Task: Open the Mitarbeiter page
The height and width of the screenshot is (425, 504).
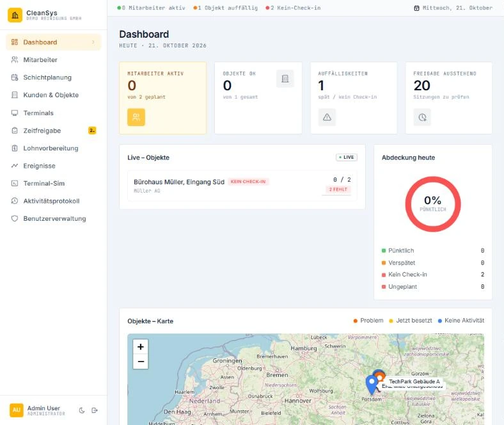Action: pyautogui.click(x=53, y=60)
